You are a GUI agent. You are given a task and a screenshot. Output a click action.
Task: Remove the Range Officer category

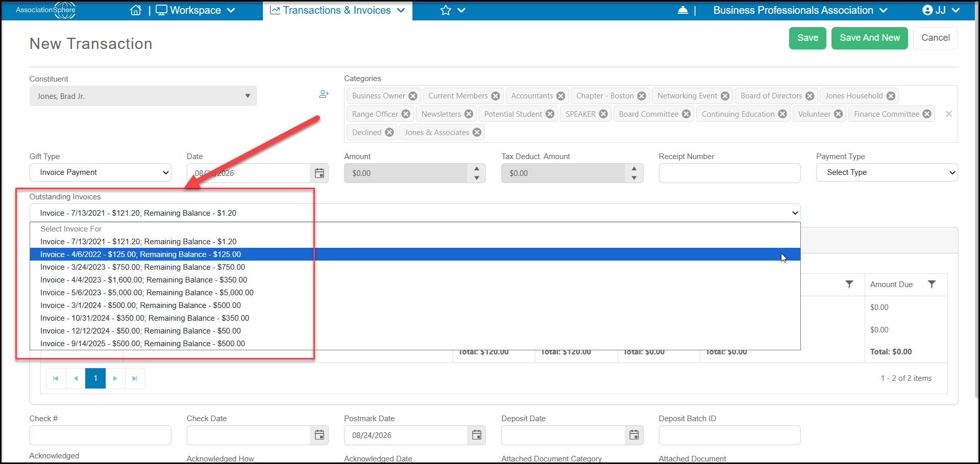pos(406,114)
